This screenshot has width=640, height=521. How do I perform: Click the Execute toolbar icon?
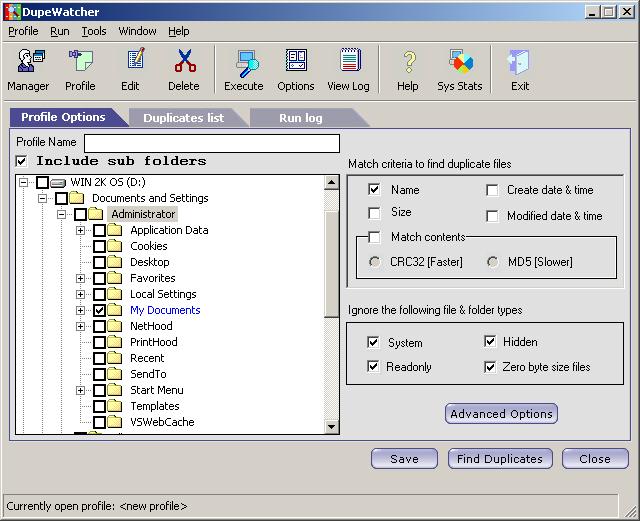(248, 63)
